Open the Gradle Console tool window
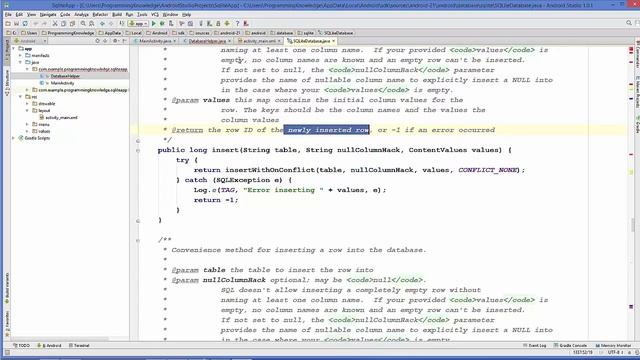The image size is (640, 360). click(x=570, y=346)
